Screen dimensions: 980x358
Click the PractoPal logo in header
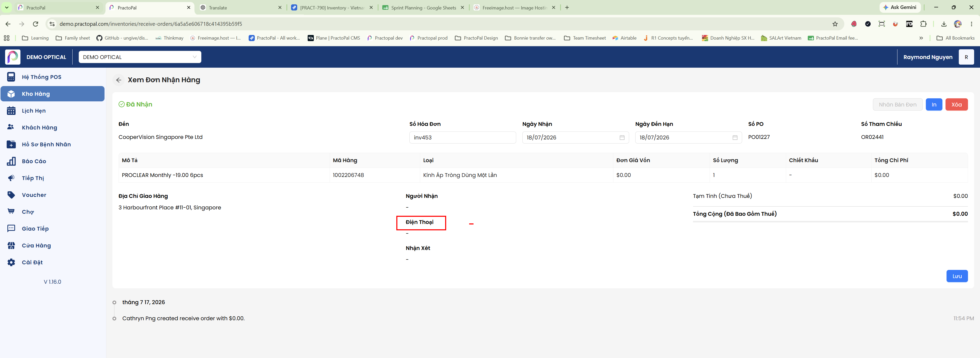pyautogui.click(x=13, y=57)
